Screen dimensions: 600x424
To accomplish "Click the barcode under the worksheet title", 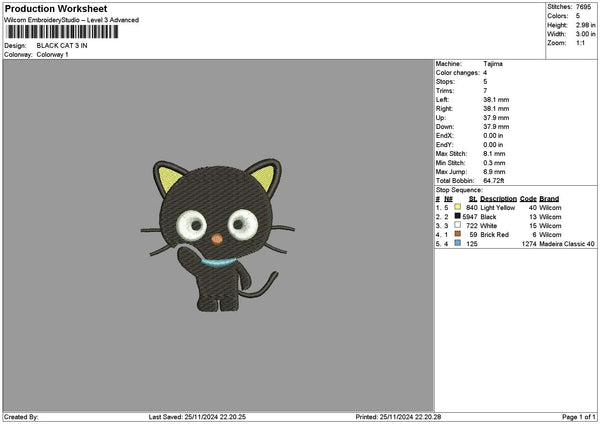I will coord(62,32).
